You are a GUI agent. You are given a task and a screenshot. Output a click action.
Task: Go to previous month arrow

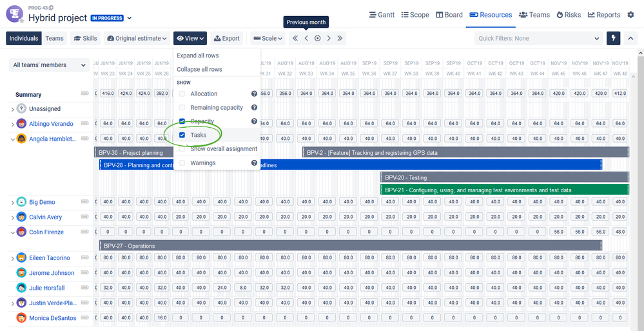coord(306,38)
